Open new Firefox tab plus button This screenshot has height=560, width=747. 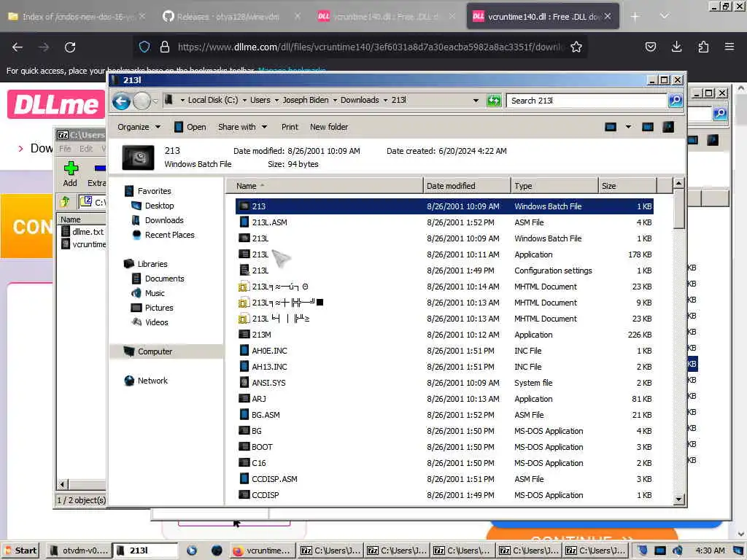click(x=635, y=17)
